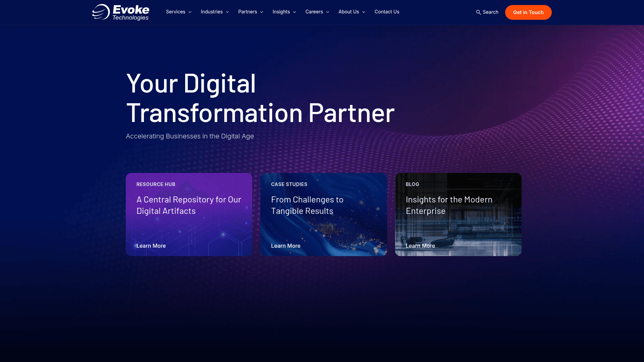Click the chevron next to Insights

[294, 12]
